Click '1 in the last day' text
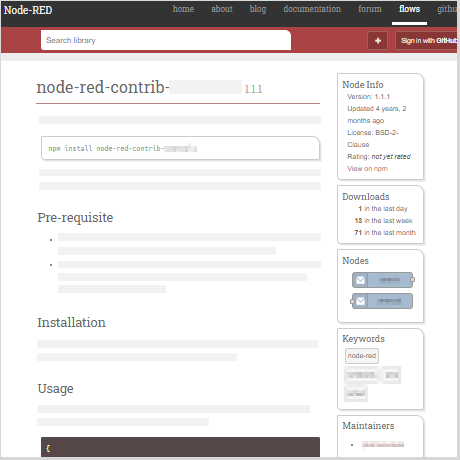The width and height of the screenshot is (460, 460). tap(383, 209)
